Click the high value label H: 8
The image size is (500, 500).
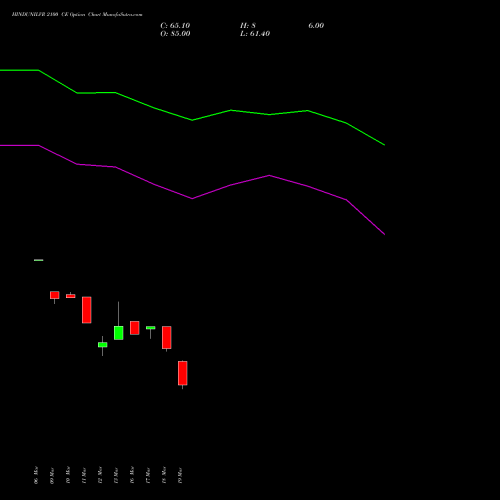click(x=248, y=26)
